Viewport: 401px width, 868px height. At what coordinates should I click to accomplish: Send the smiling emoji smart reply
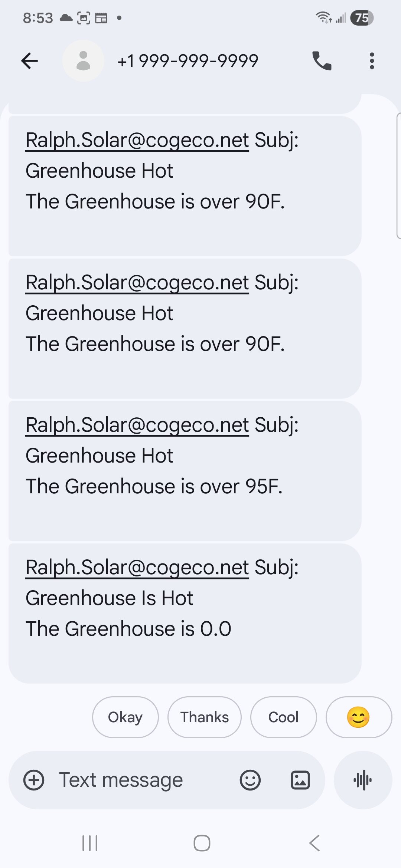point(359,717)
